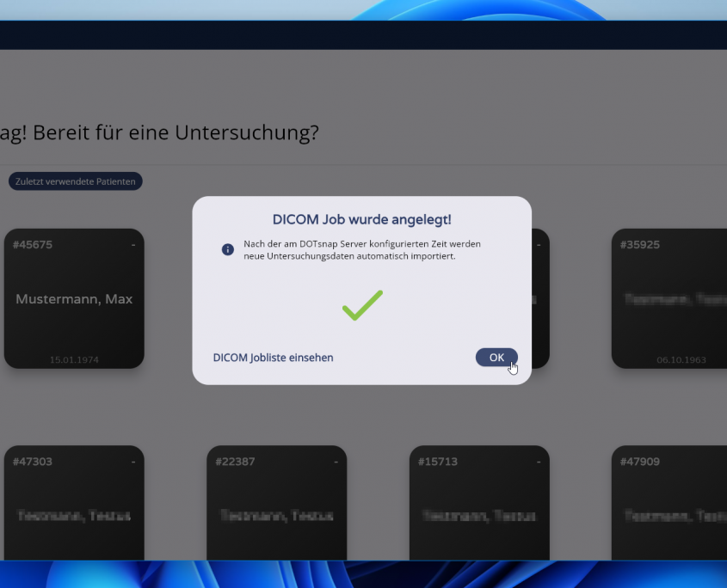727x588 pixels.
Task: Click the birthdate 06.10.1963 on card #35925
Action: (680, 359)
